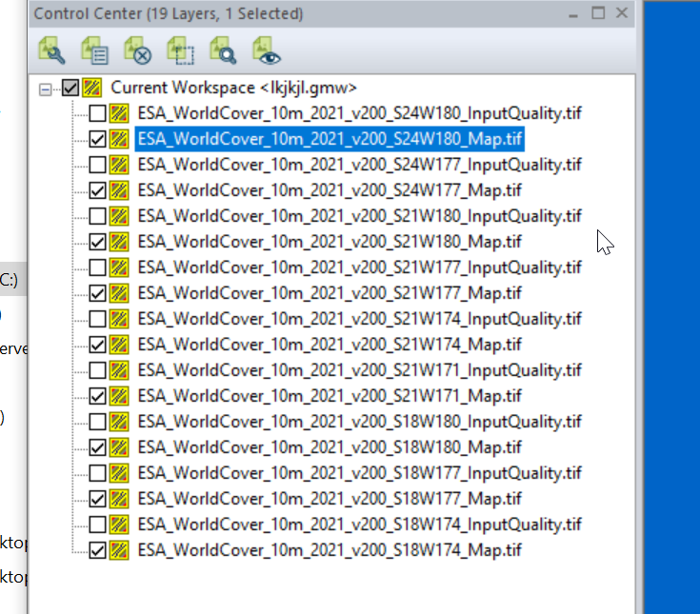Click the raster icon beside S24W177_InputQuality.tif

click(119, 165)
